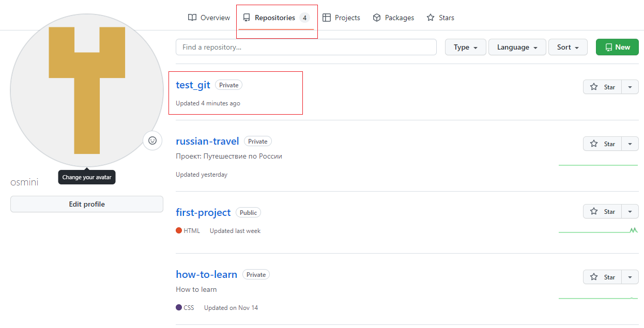Screen dimensions: 644x328
Task: Switch to the Overview tab
Action: [x=209, y=18]
